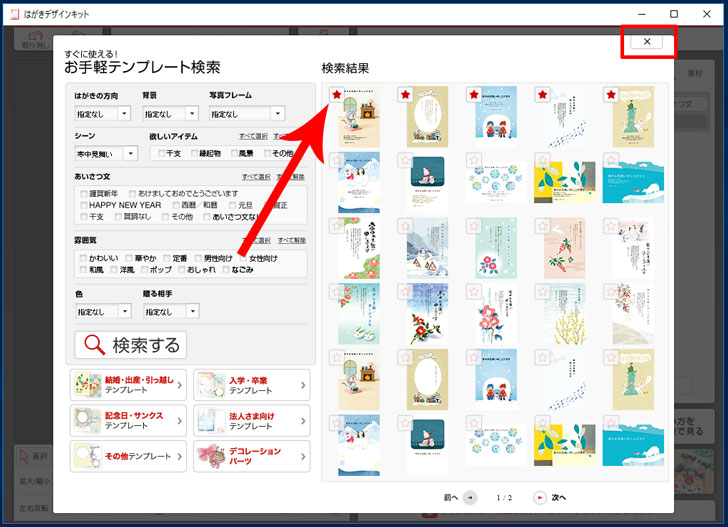Star the white card with two cranes
The height and width of the screenshot is (527, 728).
coord(611,226)
